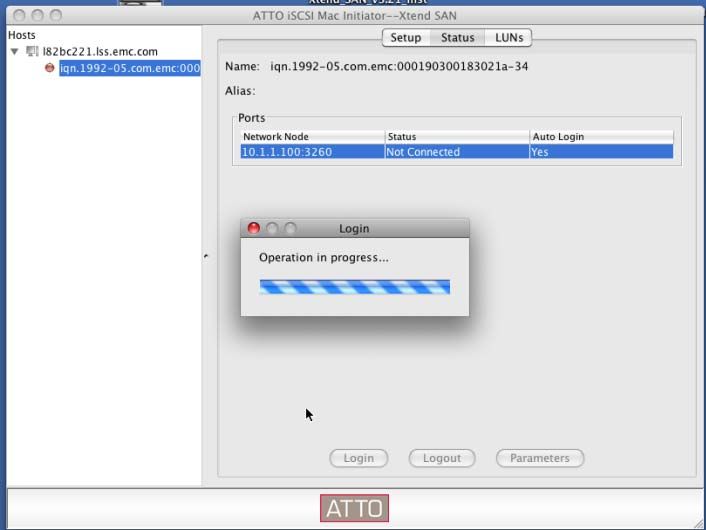Click the Not Connected status cell
Image resolution: width=706 pixels, height=530 pixels.
coord(457,152)
